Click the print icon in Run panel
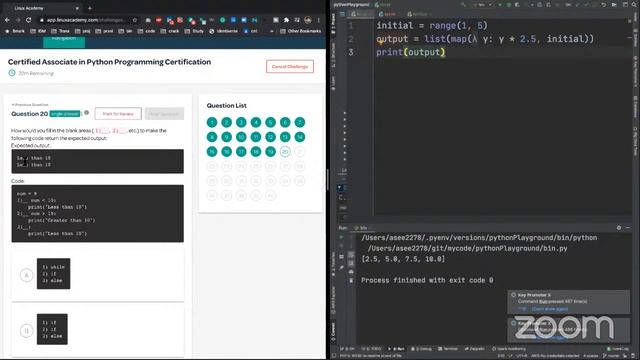Viewport: 640px width, 360px height. [x=351, y=272]
